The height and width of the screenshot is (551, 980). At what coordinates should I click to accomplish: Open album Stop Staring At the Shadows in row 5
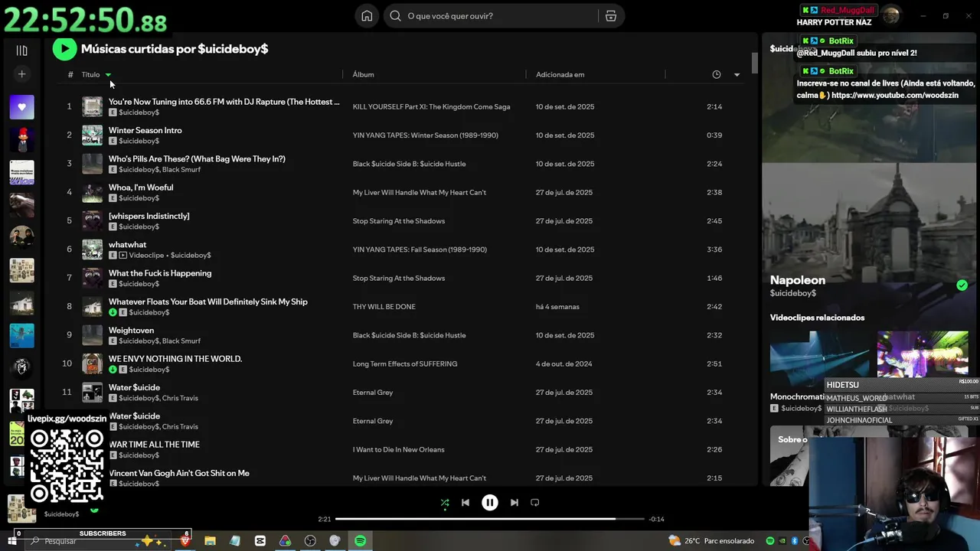coord(398,221)
